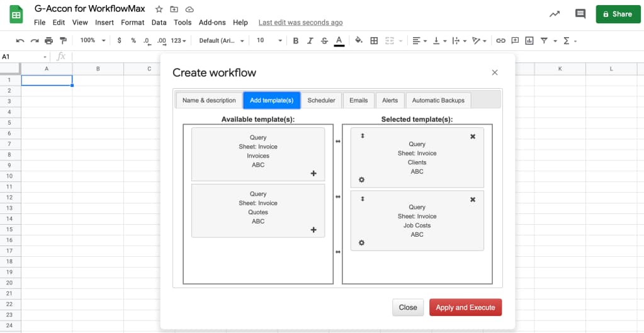
Task: Click the Redo icon in toolbar
Action: pos(35,41)
